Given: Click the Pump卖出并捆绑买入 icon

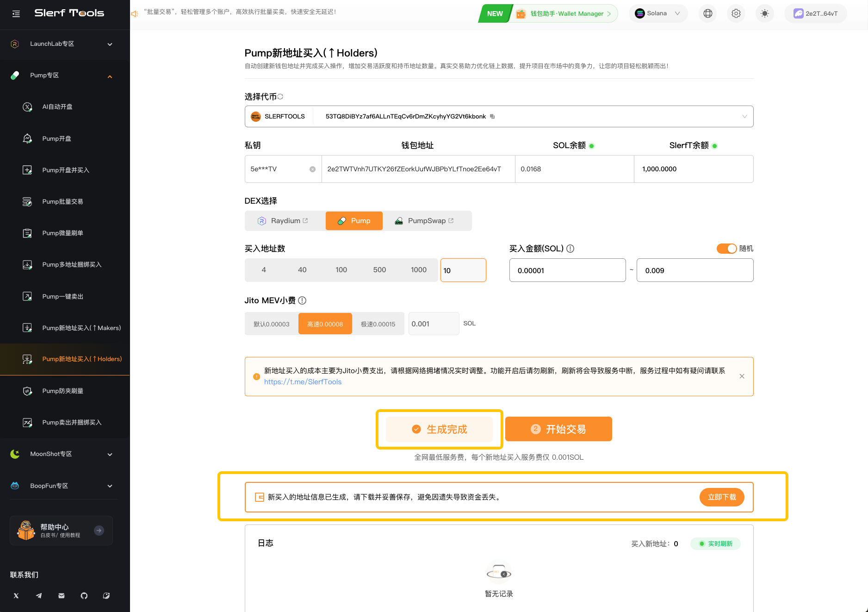Looking at the screenshot, I should point(27,423).
